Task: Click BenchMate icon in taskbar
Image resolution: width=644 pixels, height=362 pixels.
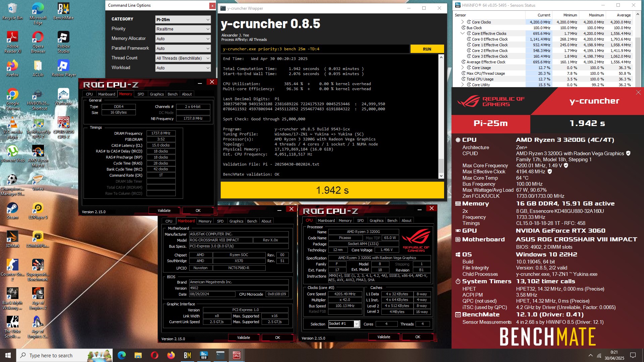Action: [187, 355]
